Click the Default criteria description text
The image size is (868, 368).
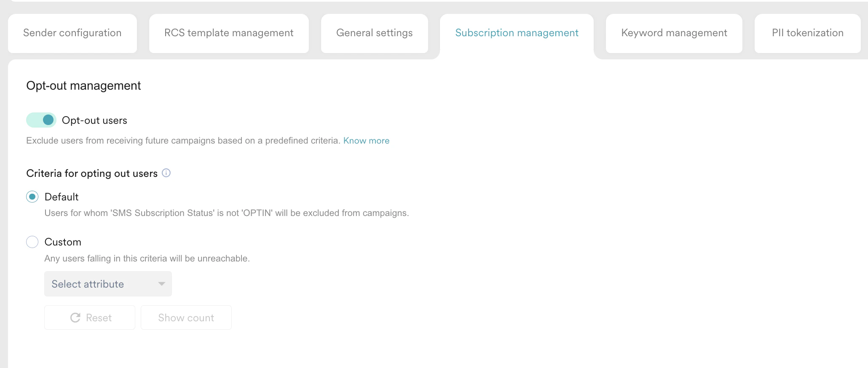[226, 213]
